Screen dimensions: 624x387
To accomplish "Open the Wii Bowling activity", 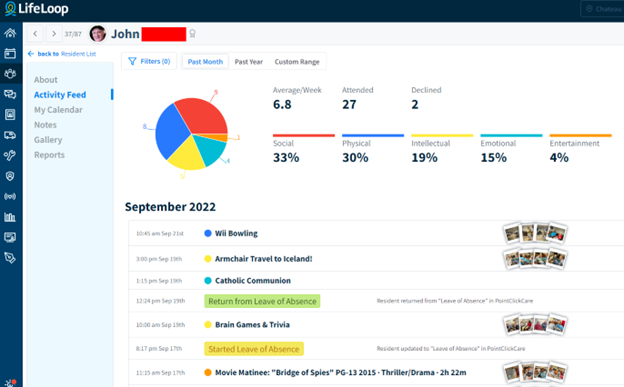I will (236, 233).
